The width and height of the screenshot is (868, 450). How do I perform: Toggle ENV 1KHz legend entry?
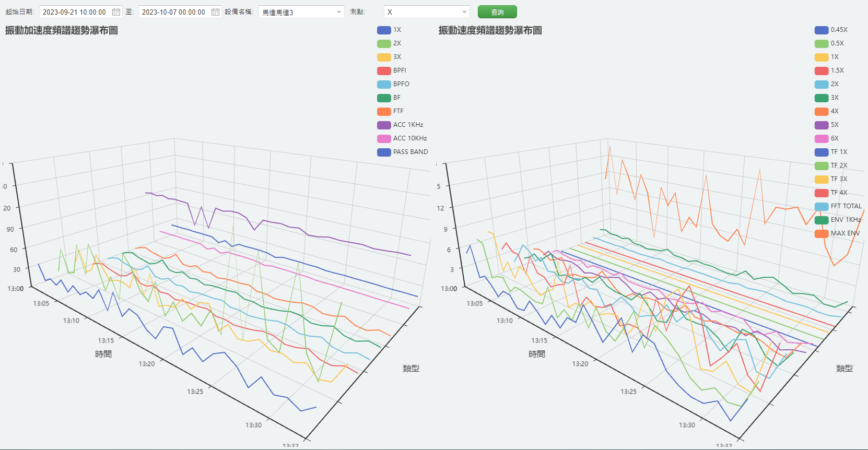[x=838, y=220]
